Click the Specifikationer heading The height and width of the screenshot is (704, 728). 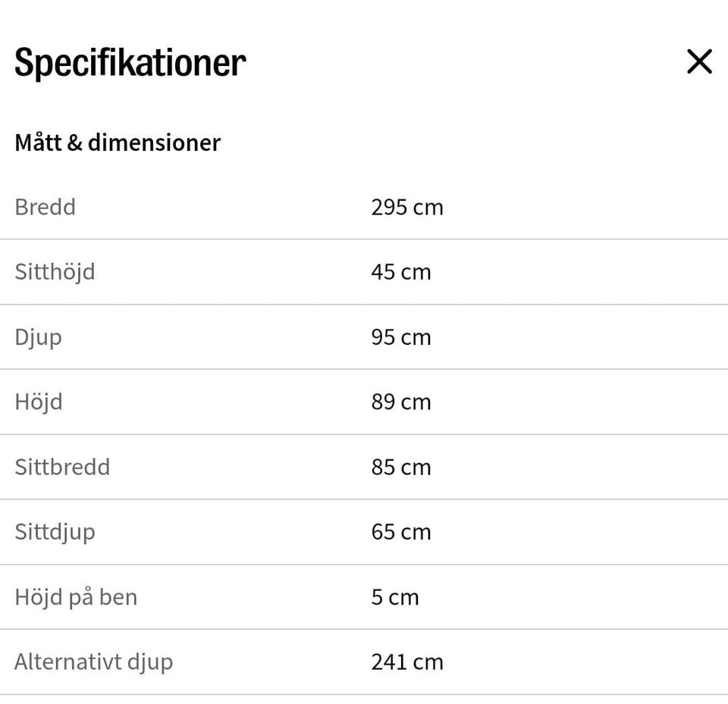pyautogui.click(x=130, y=63)
